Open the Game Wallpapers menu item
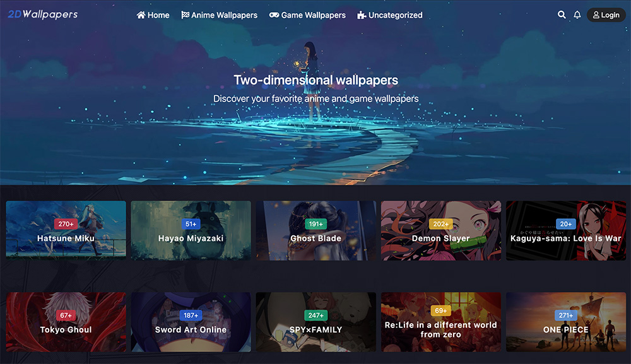 pos(307,15)
